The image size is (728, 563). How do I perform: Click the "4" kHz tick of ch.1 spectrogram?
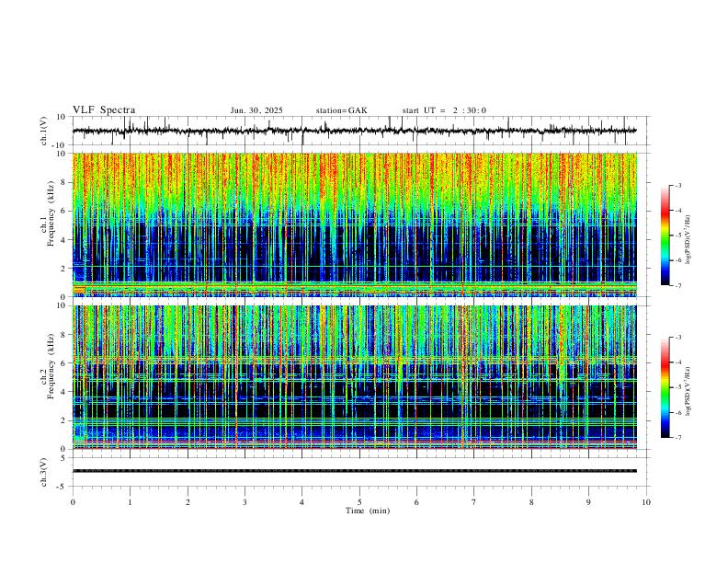tap(63, 240)
